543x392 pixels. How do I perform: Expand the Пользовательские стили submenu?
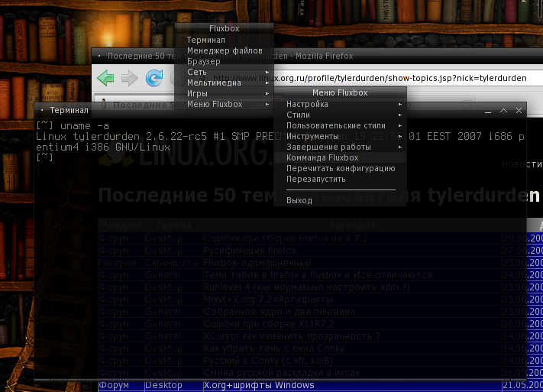pyautogui.click(x=340, y=125)
